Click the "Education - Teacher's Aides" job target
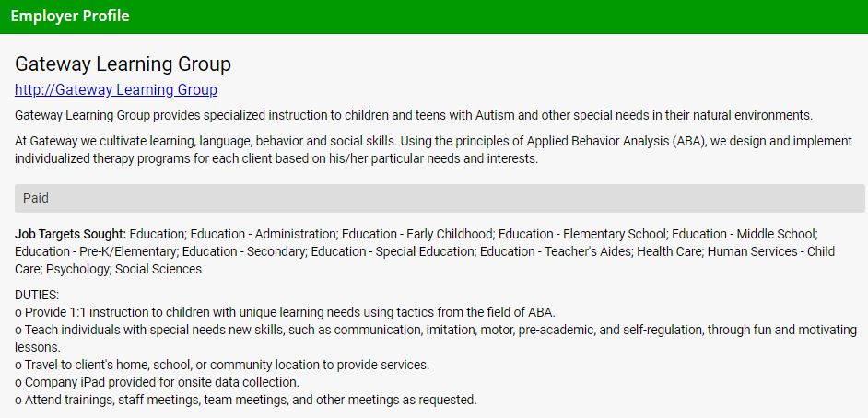868x418 pixels. [x=555, y=251]
